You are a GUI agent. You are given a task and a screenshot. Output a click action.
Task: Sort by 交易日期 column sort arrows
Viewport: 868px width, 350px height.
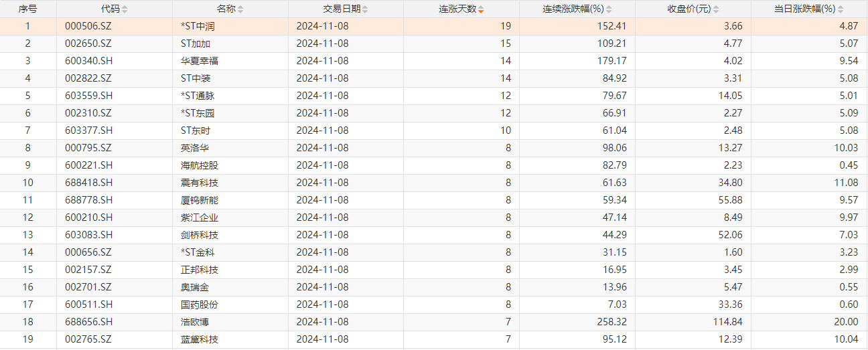[x=365, y=9]
